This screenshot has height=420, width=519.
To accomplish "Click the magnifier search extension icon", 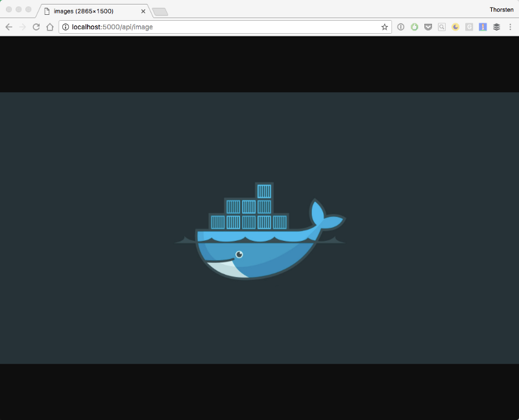I will tap(441, 27).
